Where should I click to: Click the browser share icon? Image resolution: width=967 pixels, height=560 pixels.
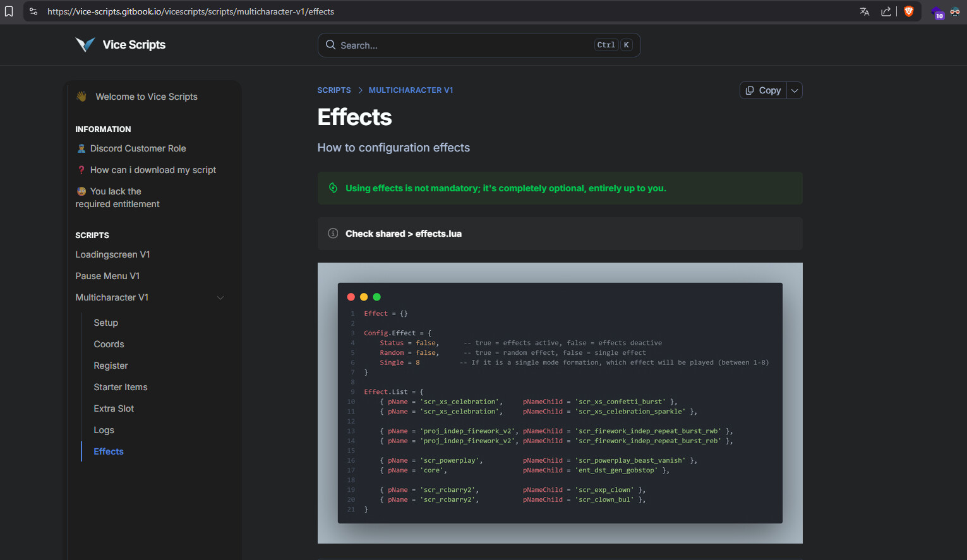(886, 11)
